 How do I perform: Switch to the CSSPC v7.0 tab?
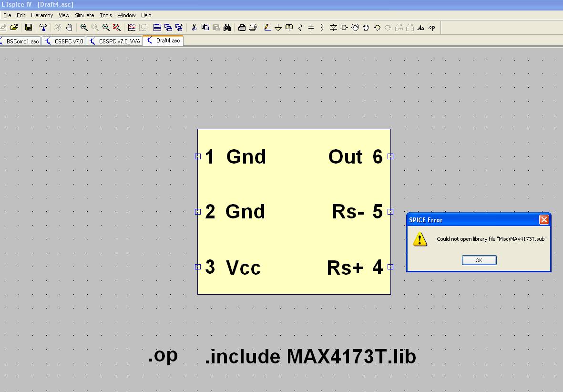pos(63,41)
